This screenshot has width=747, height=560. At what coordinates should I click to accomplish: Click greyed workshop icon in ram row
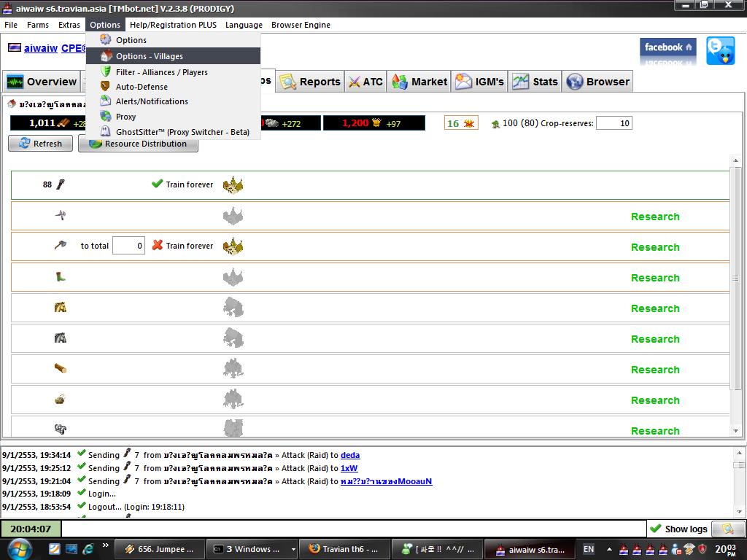point(233,368)
